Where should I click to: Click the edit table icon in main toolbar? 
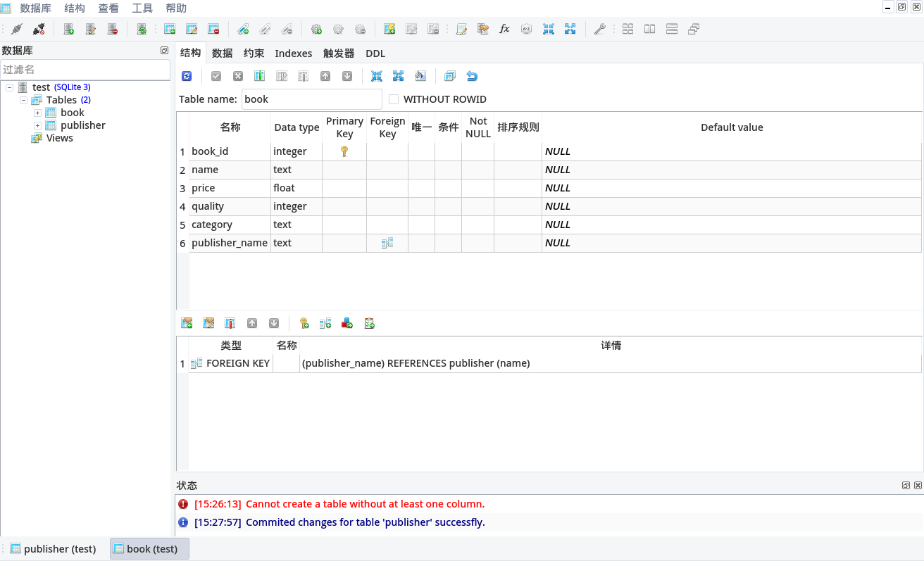191,29
